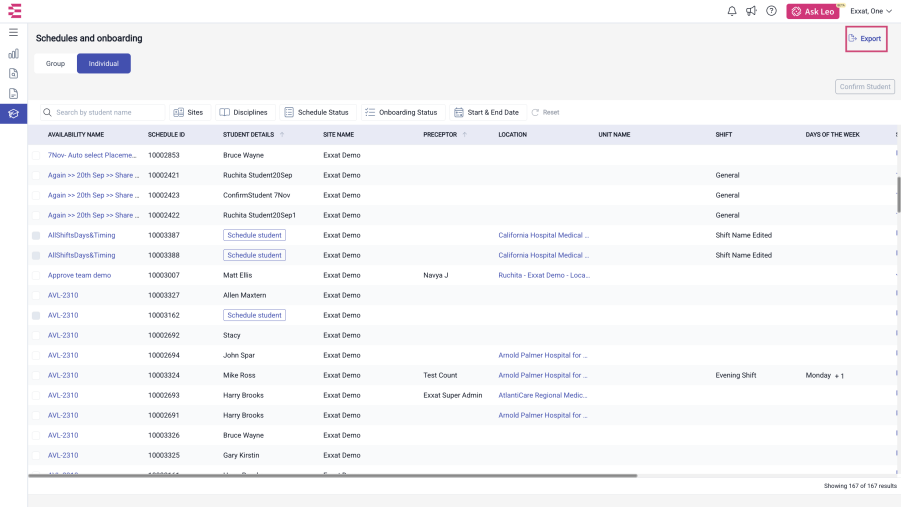This screenshot has height=507, width=902.
Task: Export the schedules list
Action: coord(866,39)
